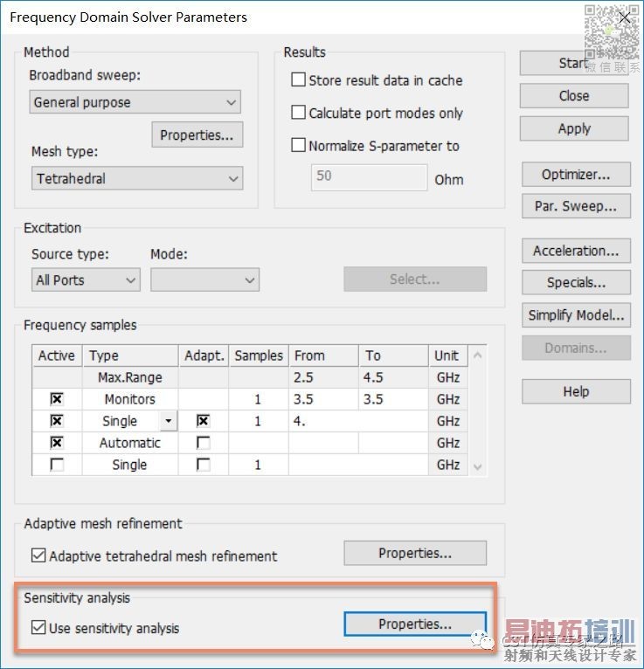Open Adaptive mesh refinement Properties
Viewport: 644px width, 669px height.
[x=415, y=553]
